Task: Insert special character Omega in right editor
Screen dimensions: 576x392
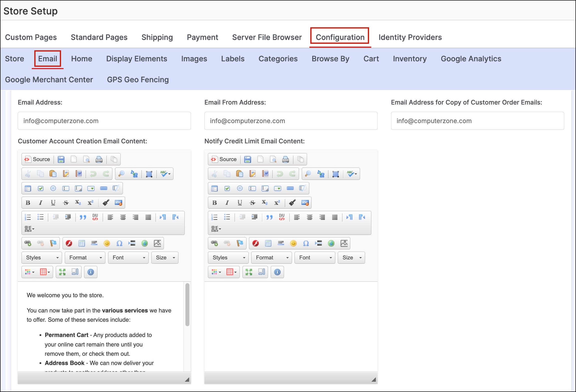Action: tap(306, 243)
